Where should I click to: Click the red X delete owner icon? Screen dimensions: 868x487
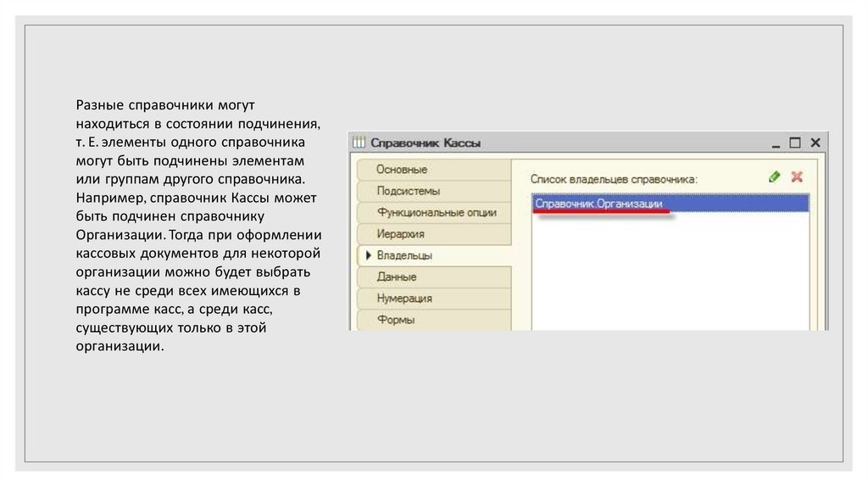coord(797,176)
